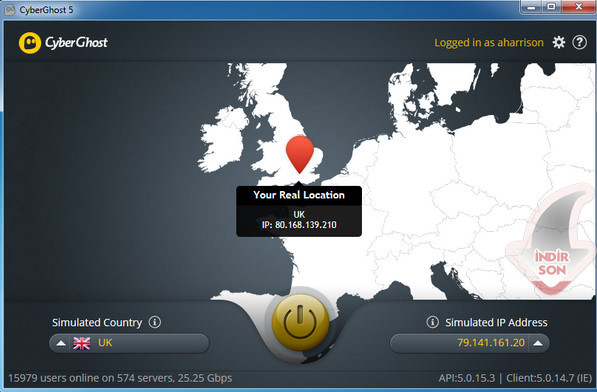597x392 pixels.
Task: Click the CyberGhost 5 title bar icon
Action: [10, 10]
